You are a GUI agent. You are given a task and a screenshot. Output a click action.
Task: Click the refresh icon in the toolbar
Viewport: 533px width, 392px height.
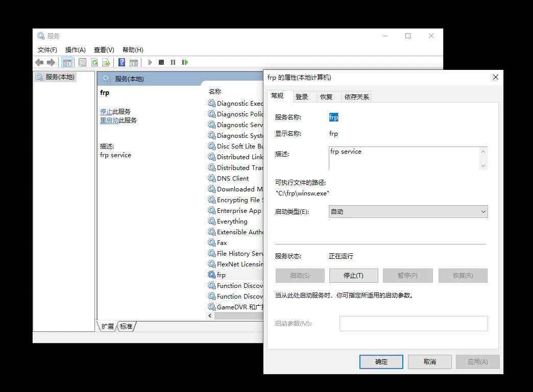pyautogui.click(x=94, y=62)
